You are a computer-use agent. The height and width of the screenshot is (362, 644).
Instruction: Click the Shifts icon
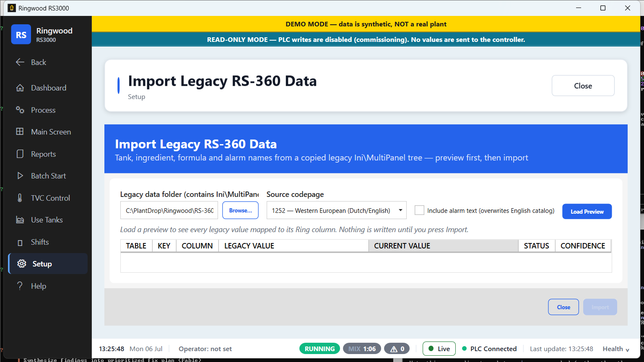20,243
